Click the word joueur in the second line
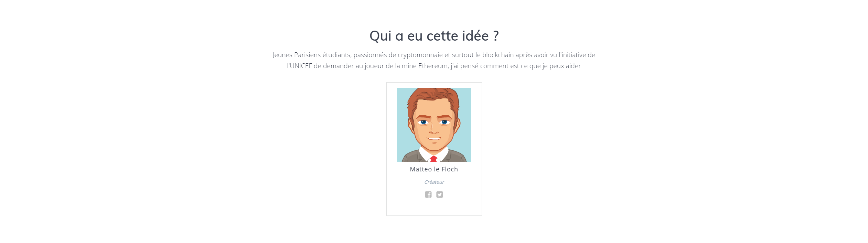 (374, 66)
